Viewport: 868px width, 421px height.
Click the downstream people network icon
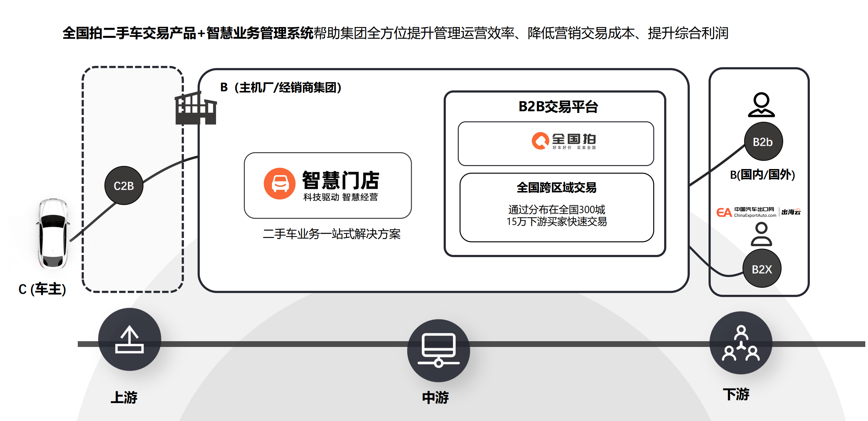point(741,343)
